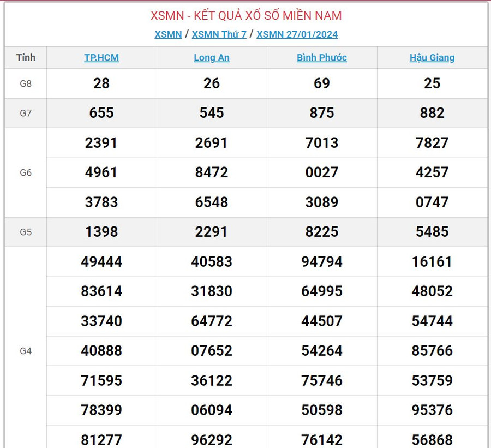
Task: Click the G4 result 49444 for TP.HCM
Action: [101, 262]
